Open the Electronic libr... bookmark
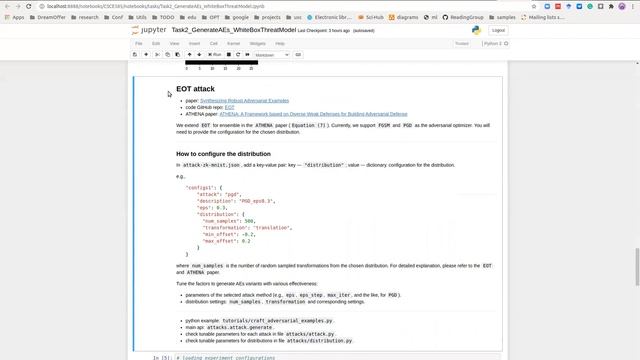Image resolution: width=640 pixels, height=360 pixels. (329, 18)
